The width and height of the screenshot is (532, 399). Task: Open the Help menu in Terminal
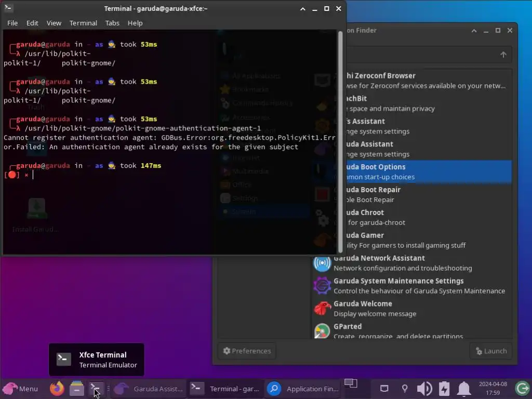click(135, 23)
